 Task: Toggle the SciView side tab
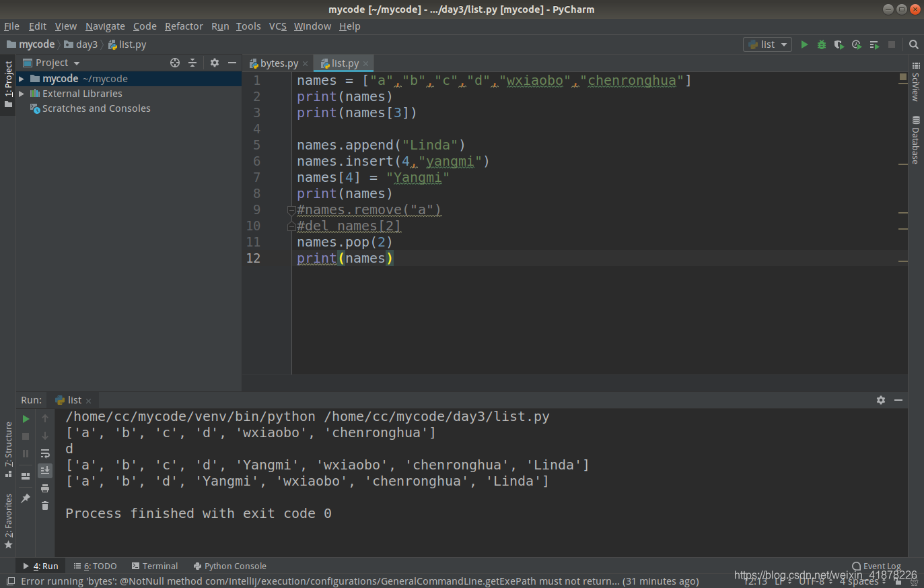click(x=916, y=82)
